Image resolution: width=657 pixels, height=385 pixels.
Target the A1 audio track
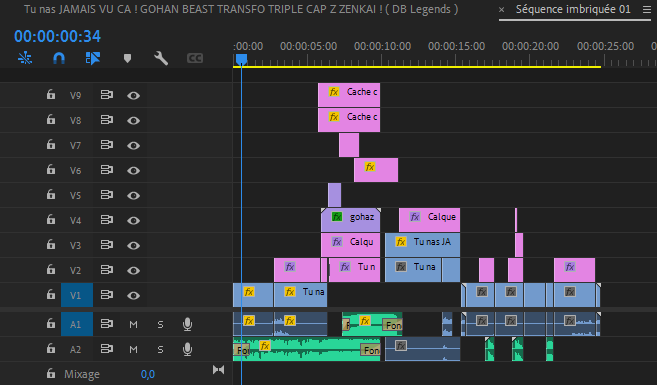(77, 324)
